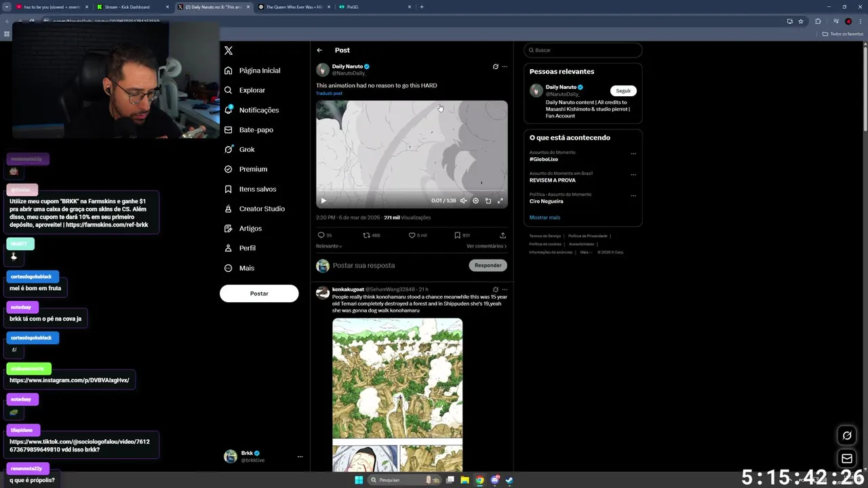The image size is (868, 488).
Task: Open video settings gear
Action: pos(475,201)
